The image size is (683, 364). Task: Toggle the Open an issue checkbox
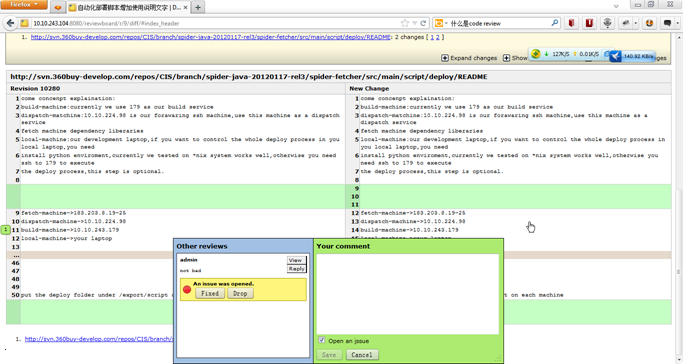321,340
